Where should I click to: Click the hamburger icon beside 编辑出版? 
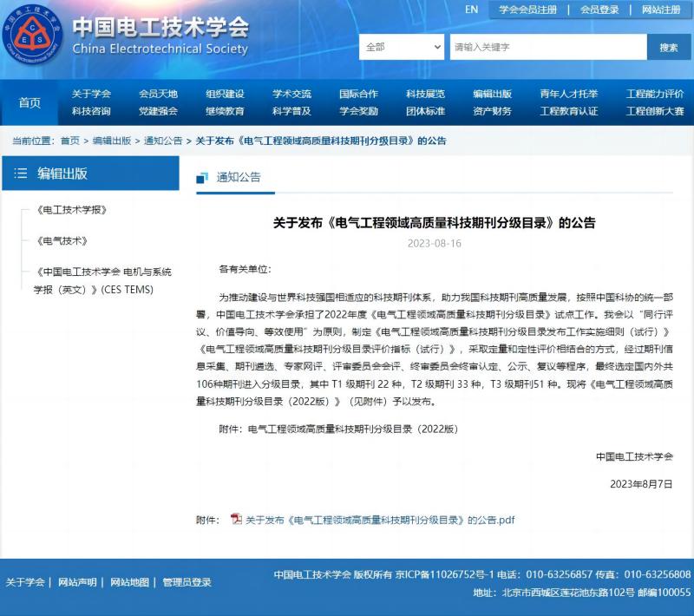(x=21, y=174)
